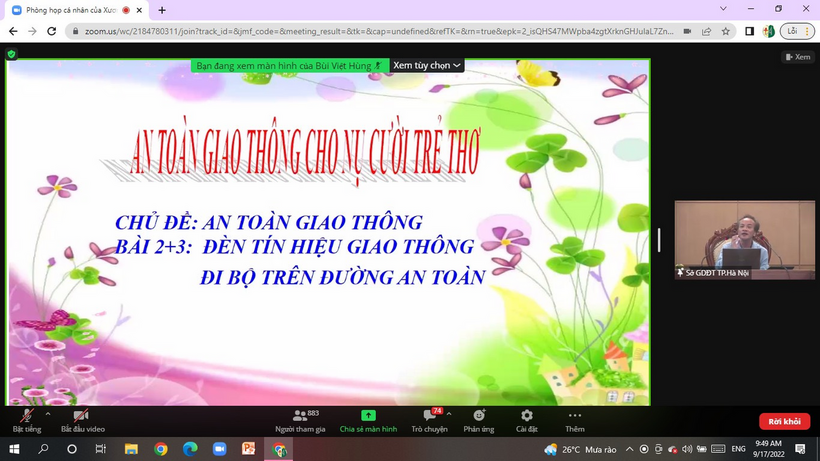The height and width of the screenshot is (461, 820).
Task: Open Phản ứng reactions
Action: click(x=479, y=419)
